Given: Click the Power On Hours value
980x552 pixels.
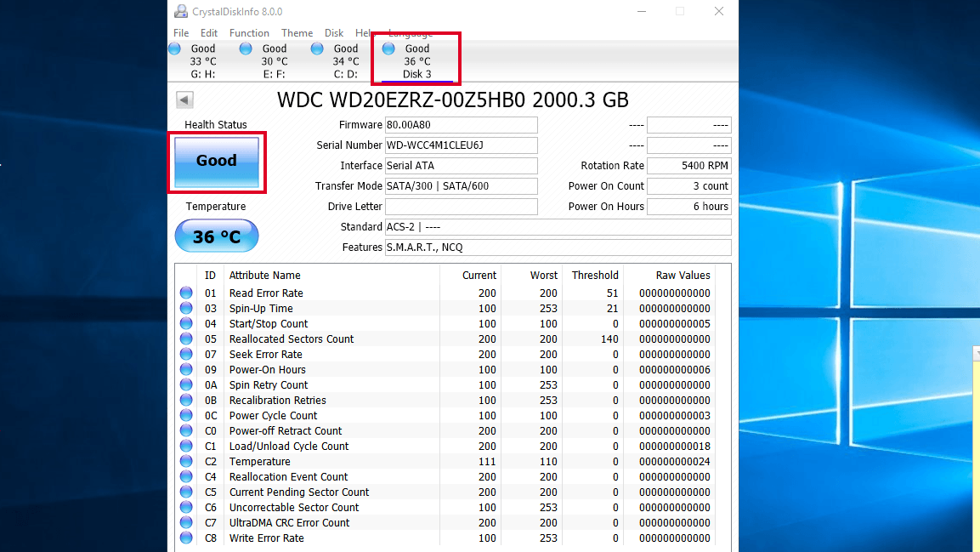Looking at the screenshot, I should (x=688, y=207).
